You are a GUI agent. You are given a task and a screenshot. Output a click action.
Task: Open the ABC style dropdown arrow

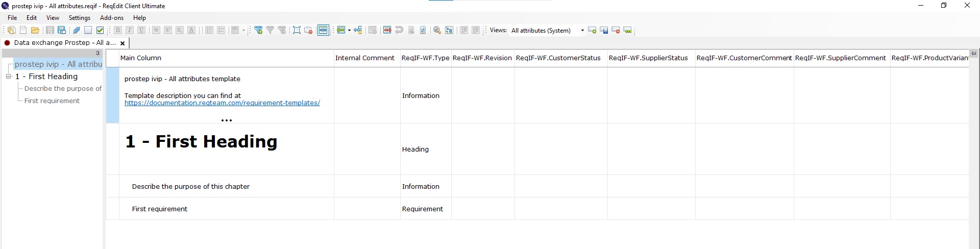tap(243, 30)
